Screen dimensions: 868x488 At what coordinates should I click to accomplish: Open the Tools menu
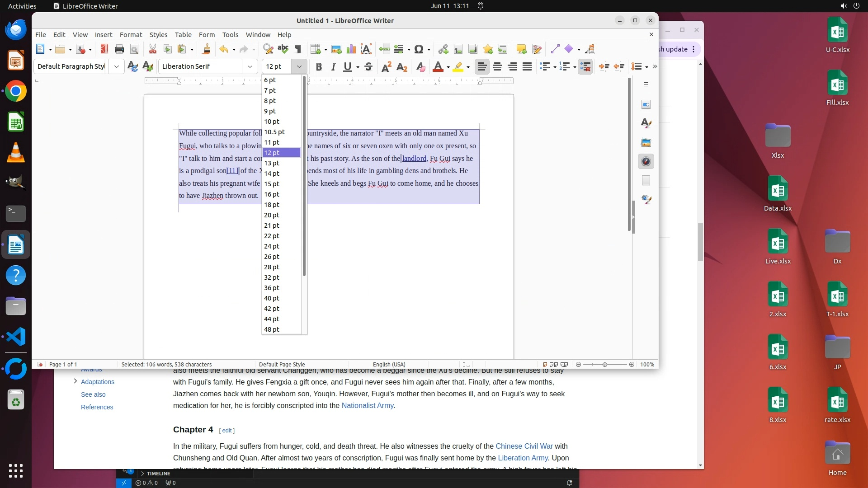pyautogui.click(x=230, y=34)
